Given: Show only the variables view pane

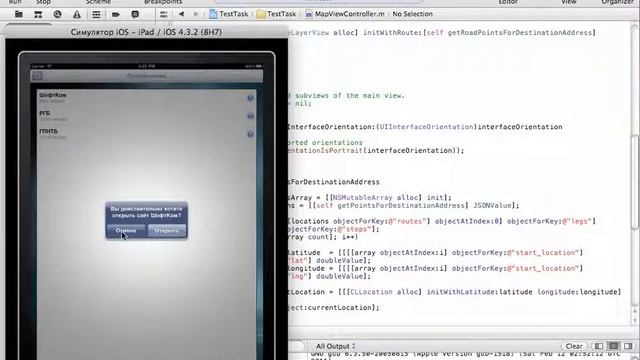Looking at the screenshot, I should [x=599, y=346].
